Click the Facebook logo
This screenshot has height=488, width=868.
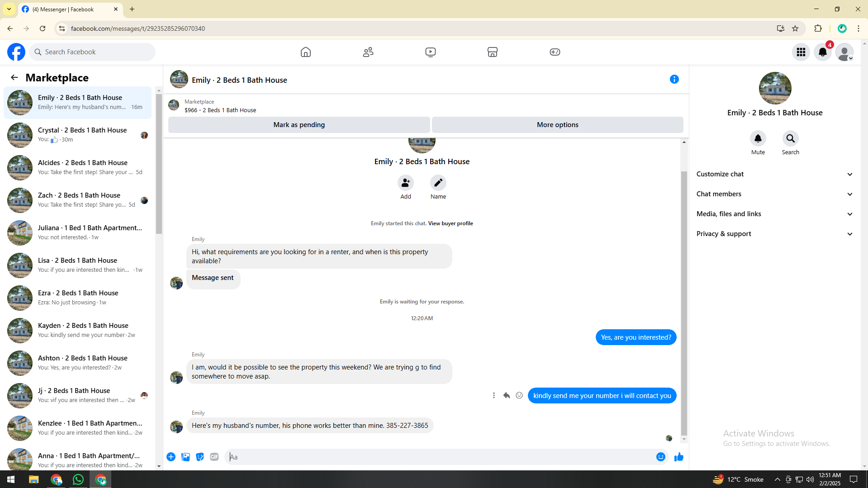click(x=16, y=52)
